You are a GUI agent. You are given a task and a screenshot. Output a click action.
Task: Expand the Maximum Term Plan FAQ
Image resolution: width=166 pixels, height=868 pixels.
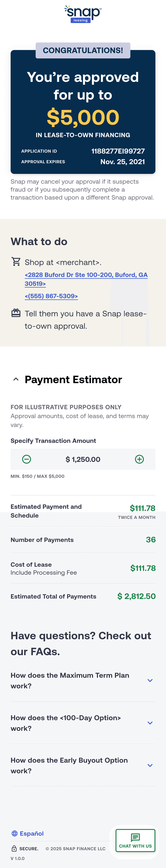(x=150, y=680)
